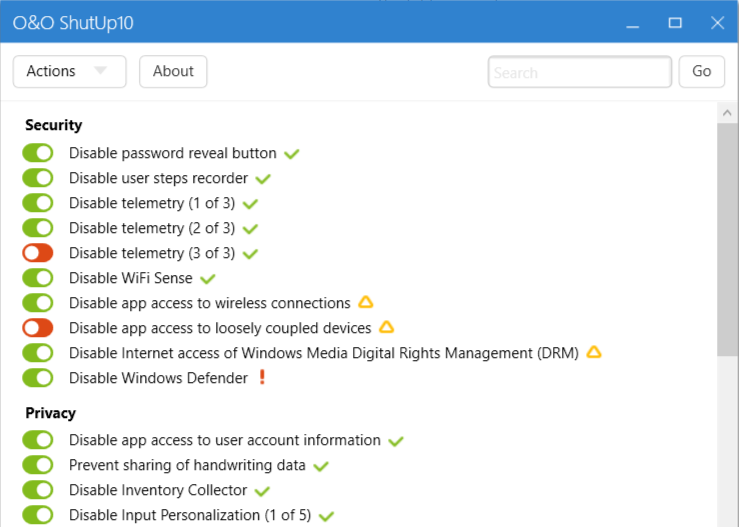This screenshot has height=527, width=739.
Task: Turn on Disable telemetry (3 of 3) toggle
Action: (x=38, y=253)
